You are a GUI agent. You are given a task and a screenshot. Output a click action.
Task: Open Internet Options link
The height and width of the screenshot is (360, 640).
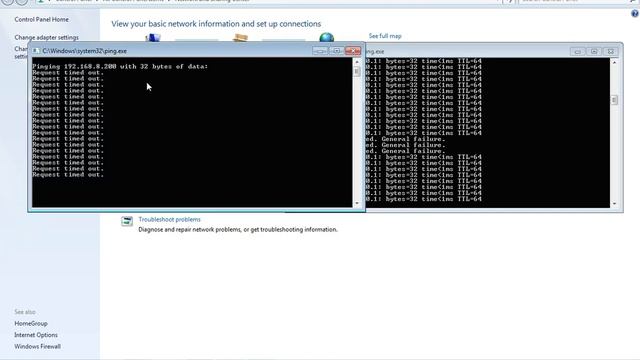tap(36, 335)
